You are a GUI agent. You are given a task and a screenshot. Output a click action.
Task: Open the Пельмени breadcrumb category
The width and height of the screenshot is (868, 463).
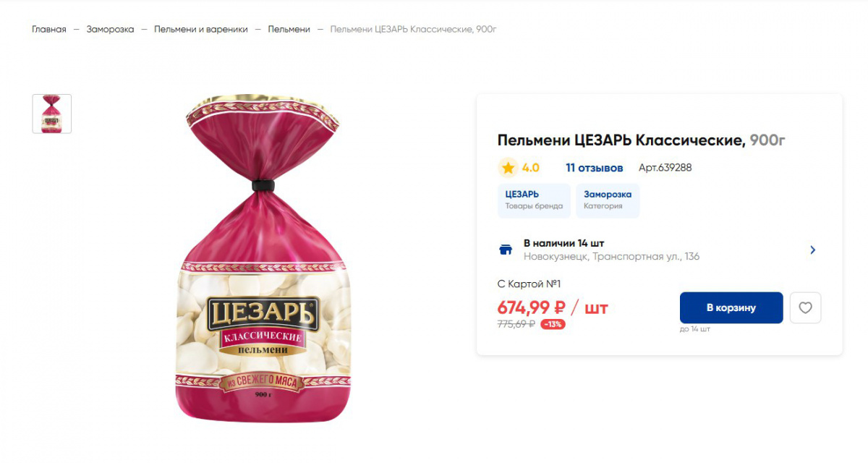[x=289, y=29]
